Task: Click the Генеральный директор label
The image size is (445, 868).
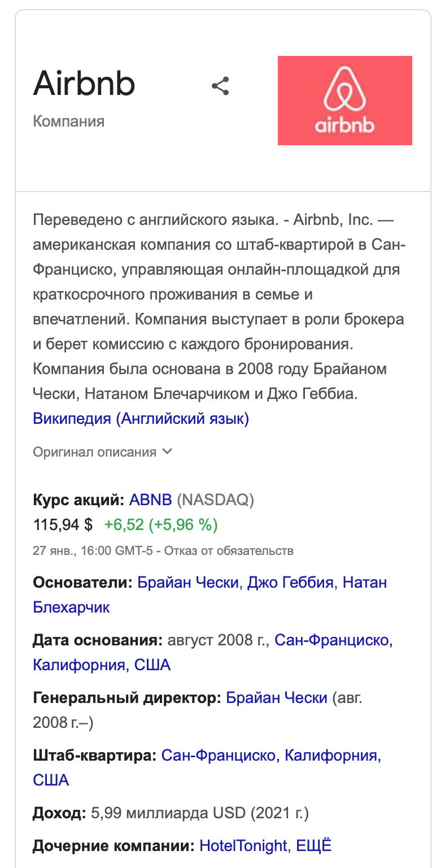Action: (126, 698)
